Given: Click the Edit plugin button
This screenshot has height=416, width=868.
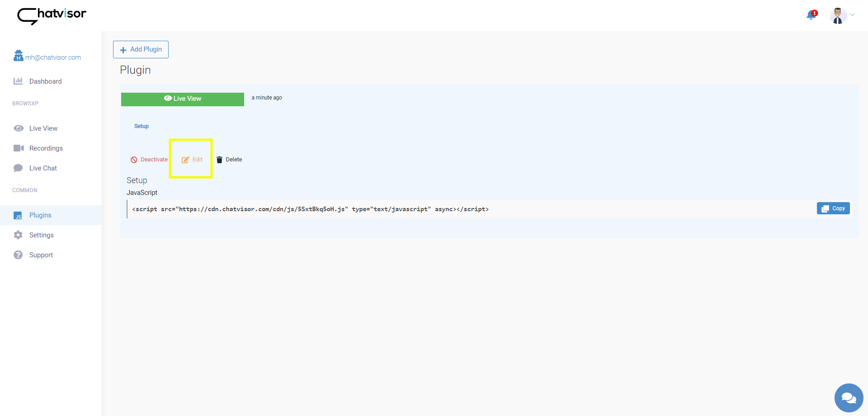Looking at the screenshot, I should tap(192, 160).
